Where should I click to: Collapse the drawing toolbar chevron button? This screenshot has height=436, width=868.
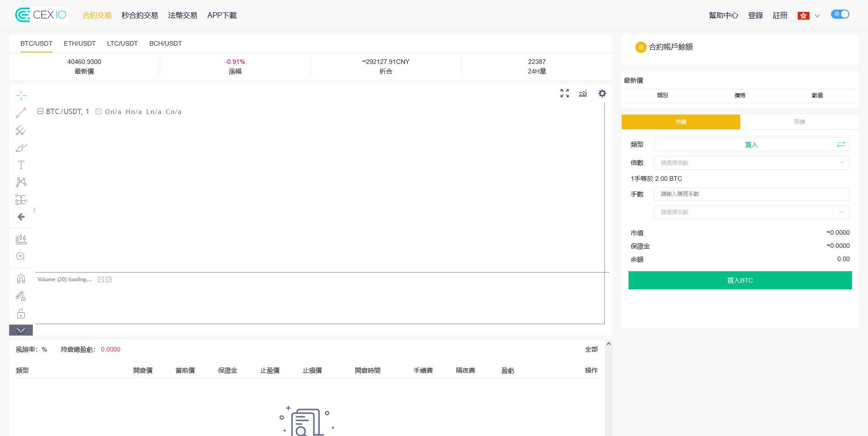tap(21, 330)
